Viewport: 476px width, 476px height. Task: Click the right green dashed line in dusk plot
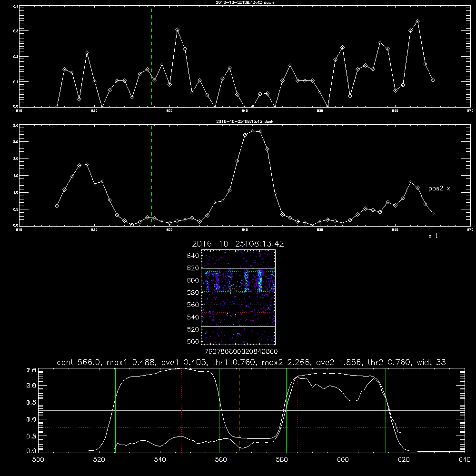coord(263,176)
